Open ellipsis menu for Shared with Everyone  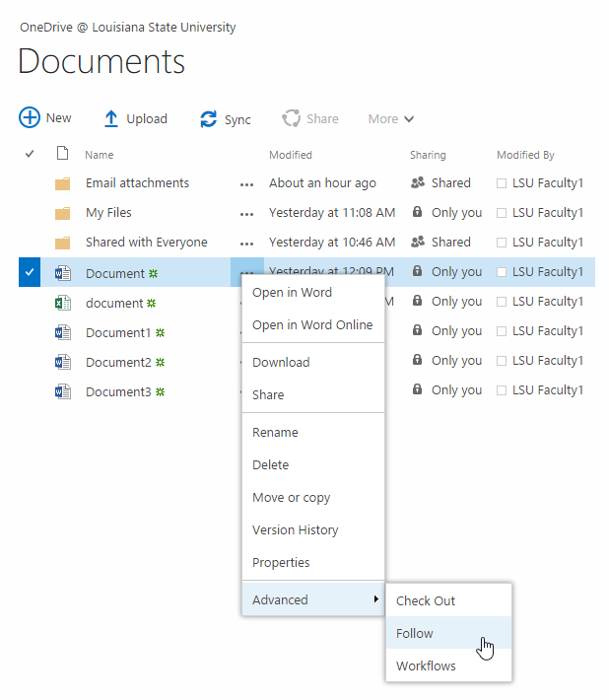point(246,244)
